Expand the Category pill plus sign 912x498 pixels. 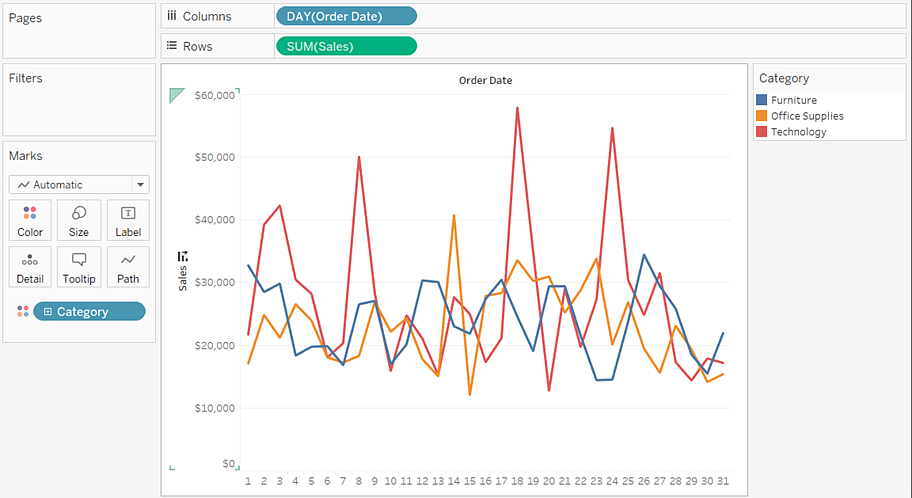pos(47,312)
